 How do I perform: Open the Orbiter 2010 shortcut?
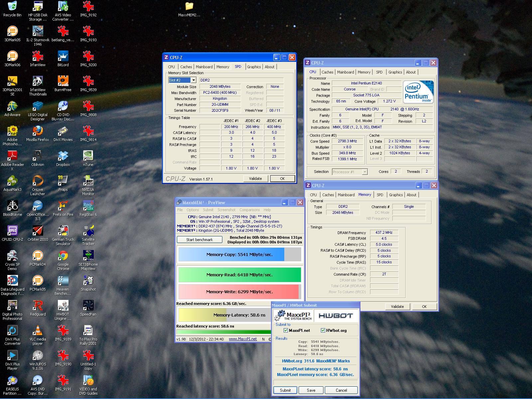pyautogui.click(x=38, y=233)
